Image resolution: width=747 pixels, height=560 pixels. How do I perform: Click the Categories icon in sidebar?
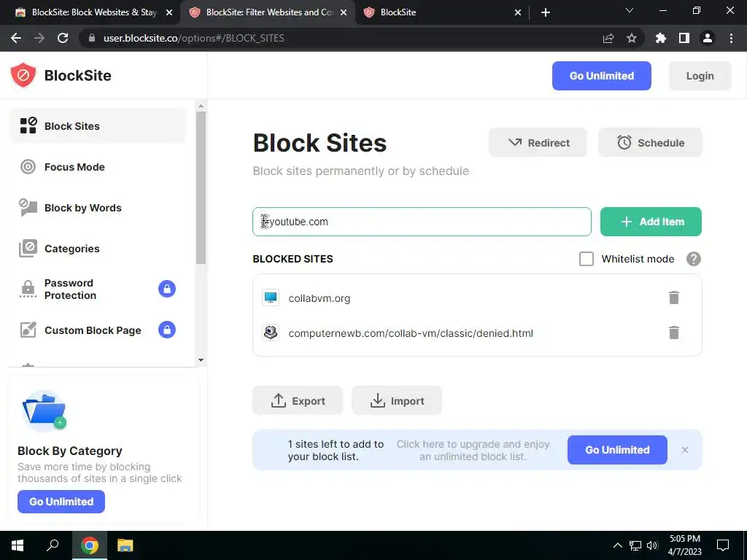pos(28,248)
